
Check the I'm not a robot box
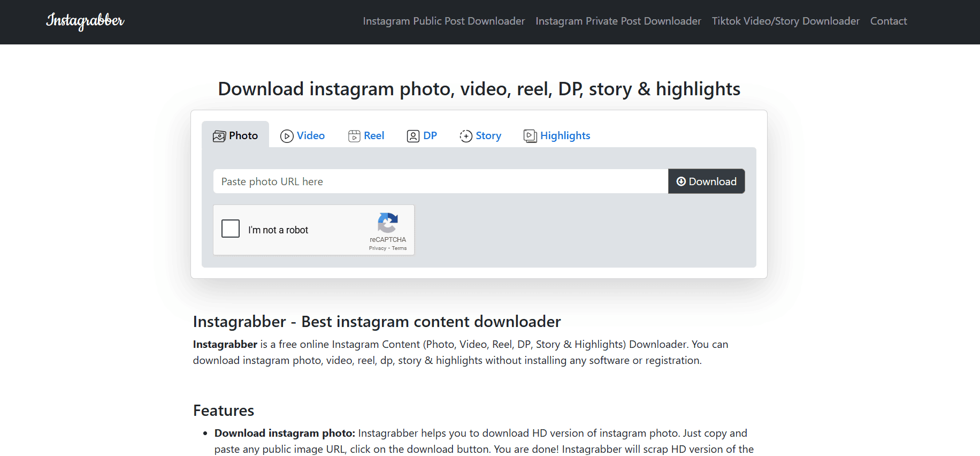[231, 229]
